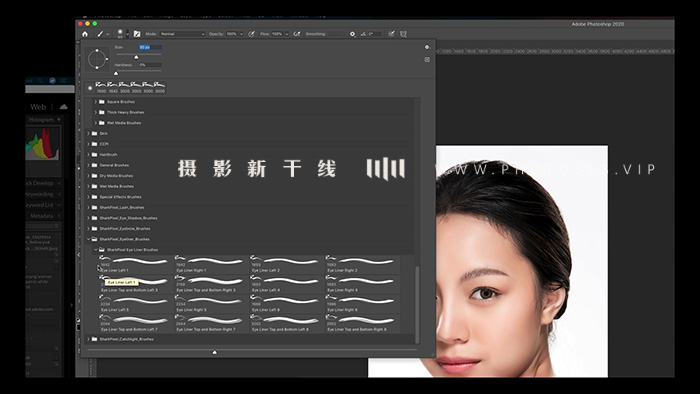Image resolution: width=700 pixels, height=394 pixels.
Task: Select the Eye Liner Right 2 brush
Action: tap(362, 264)
